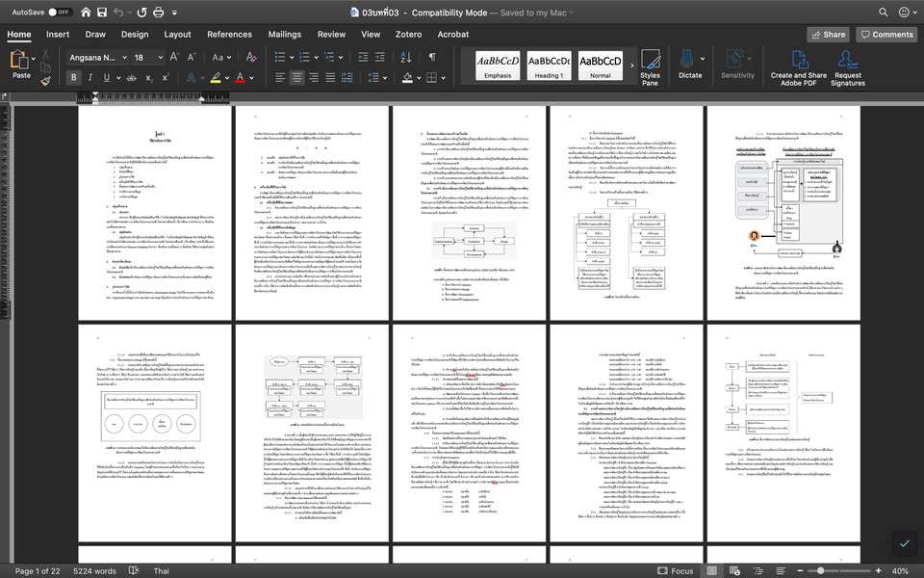
Task: Apply the Heading 1 style
Action: click(549, 66)
